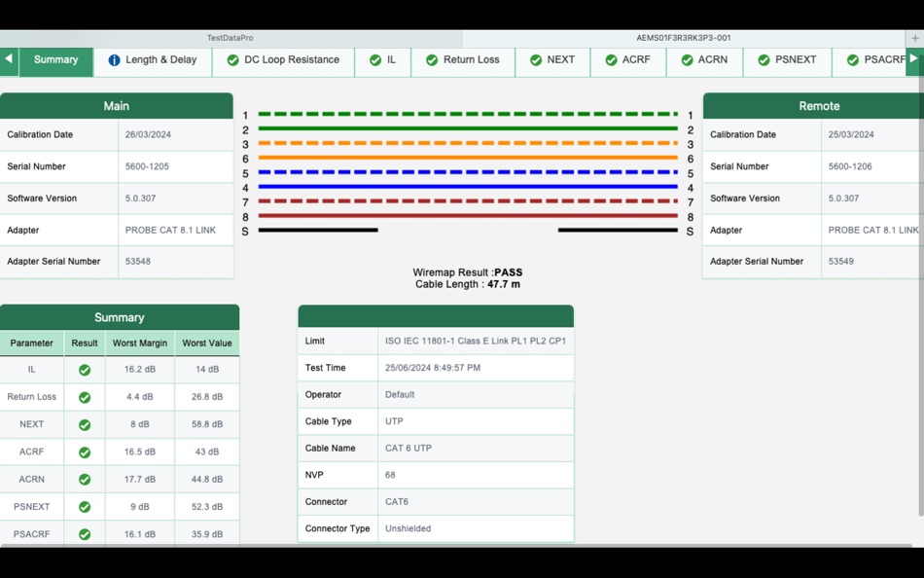This screenshot has width=924, height=578.
Task: Click the ACRN row result checkmark
Action: click(x=85, y=480)
